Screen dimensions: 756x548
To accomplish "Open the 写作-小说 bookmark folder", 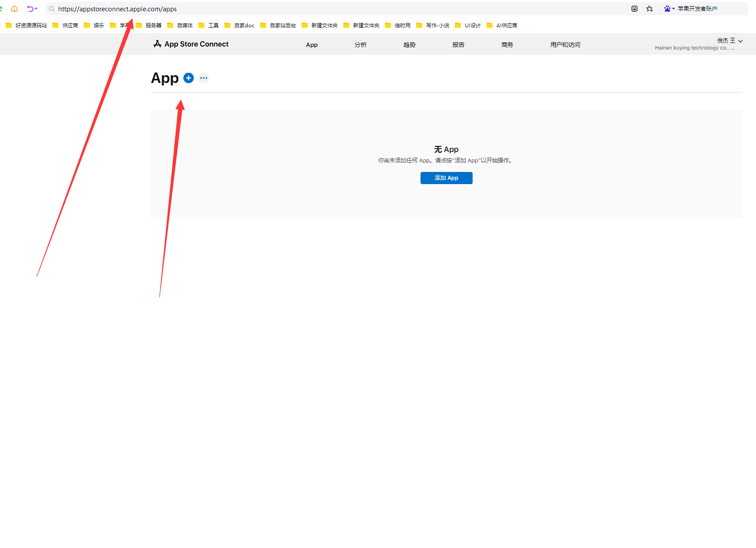I will 433,25.
